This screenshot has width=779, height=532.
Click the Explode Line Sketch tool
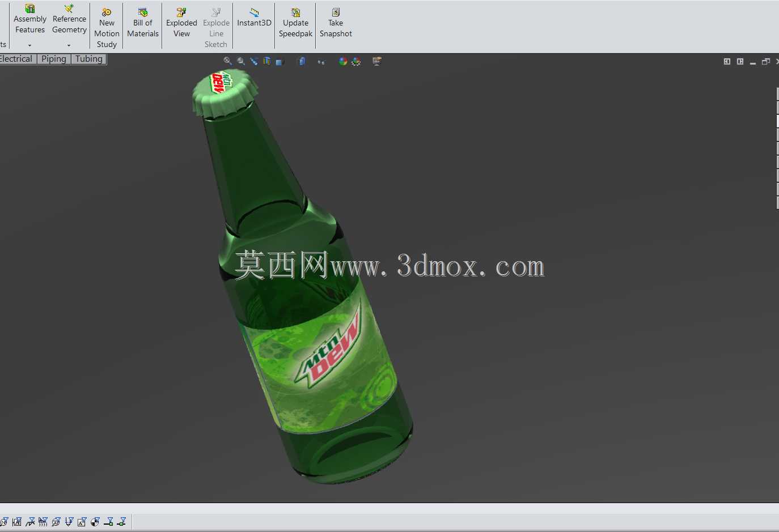pyautogui.click(x=216, y=27)
